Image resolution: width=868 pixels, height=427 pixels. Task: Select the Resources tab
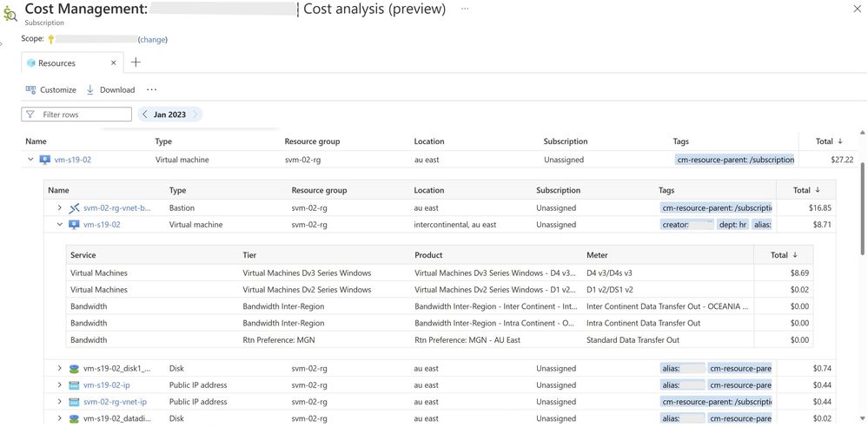pyautogui.click(x=56, y=63)
